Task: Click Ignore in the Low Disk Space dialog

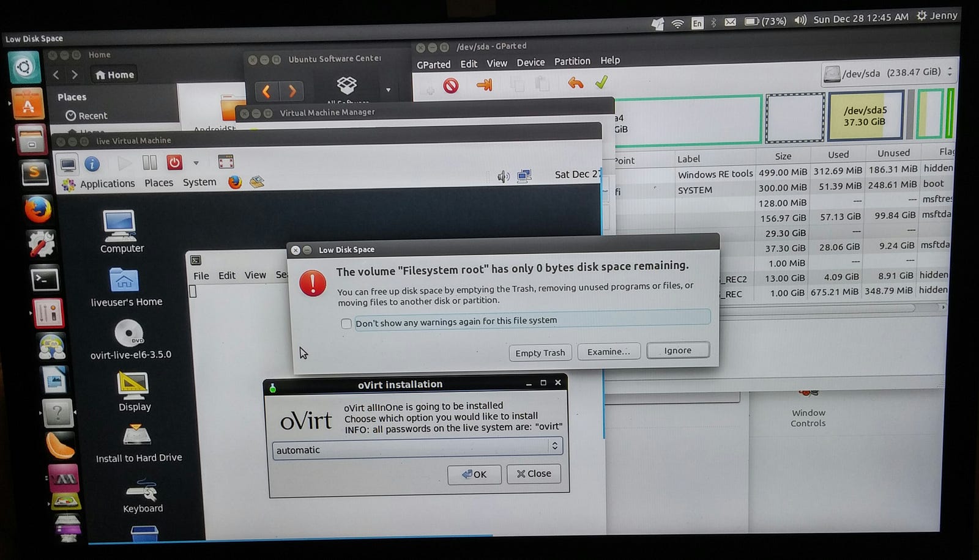Action: point(678,350)
